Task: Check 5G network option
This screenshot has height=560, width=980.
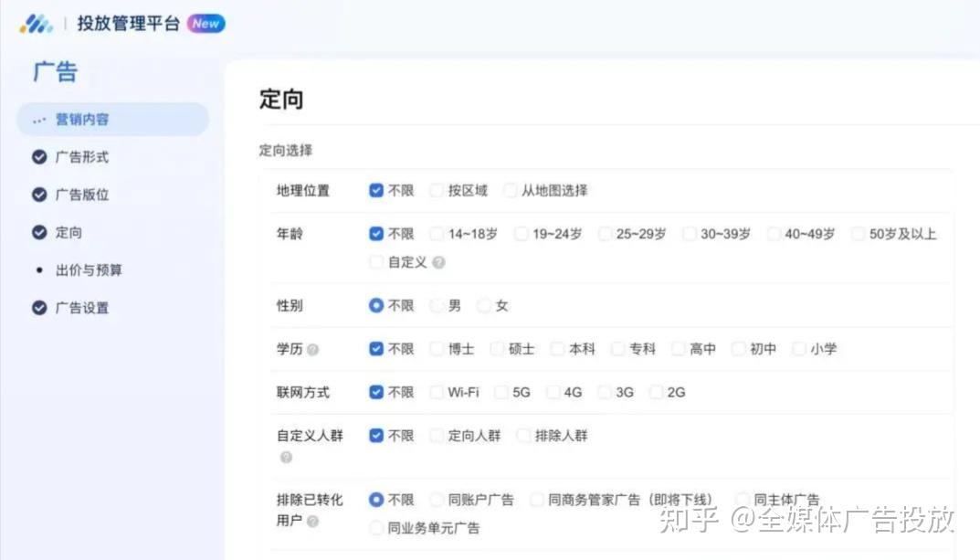Action: click(x=501, y=392)
